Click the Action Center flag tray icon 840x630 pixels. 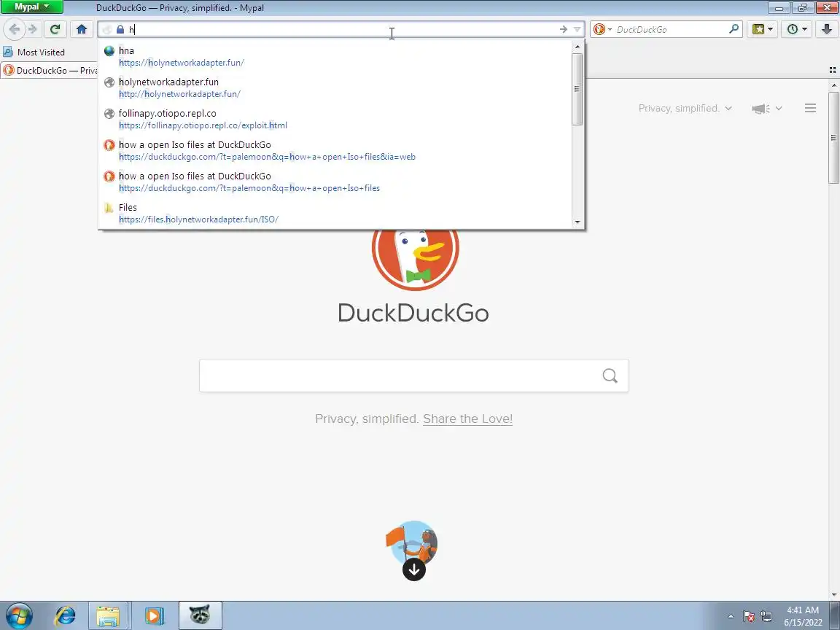point(749,617)
